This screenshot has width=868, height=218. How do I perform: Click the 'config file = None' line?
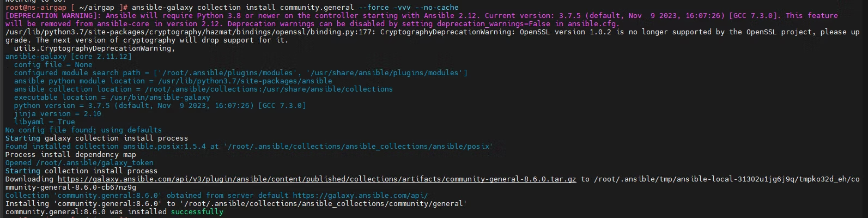pyautogui.click(x=53, y=65)
